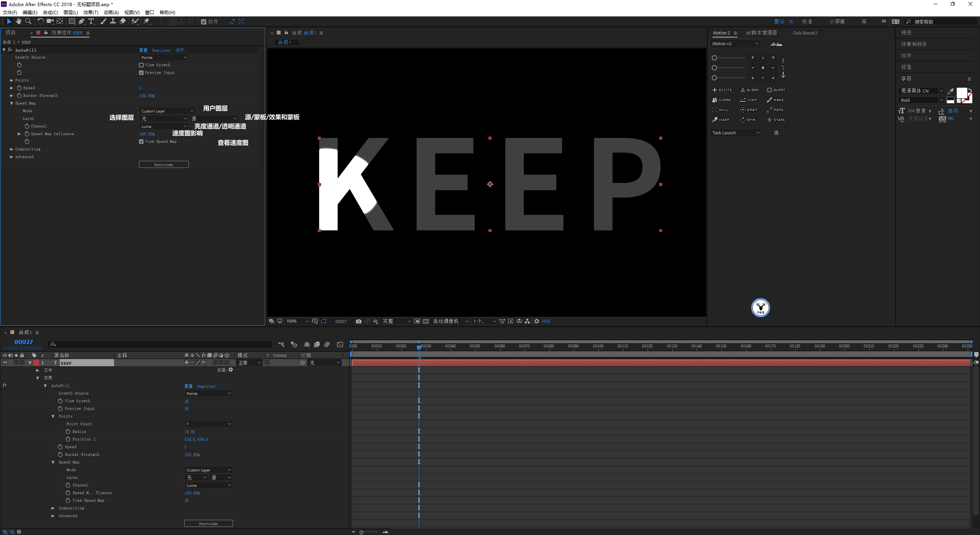The width and height of the screenshot is (980, 535).
Task: Click the trash delete icon in Motion 2
Action: (x=776, y=133)
